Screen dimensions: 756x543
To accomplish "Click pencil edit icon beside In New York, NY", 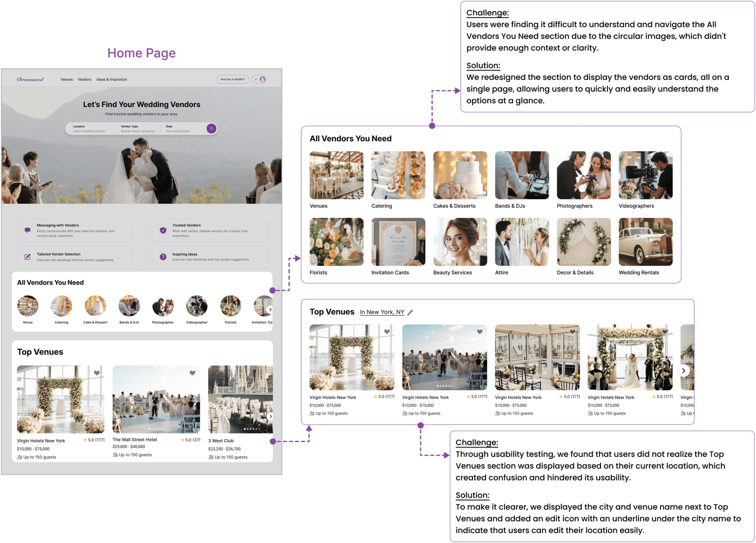I will point(411,312).
